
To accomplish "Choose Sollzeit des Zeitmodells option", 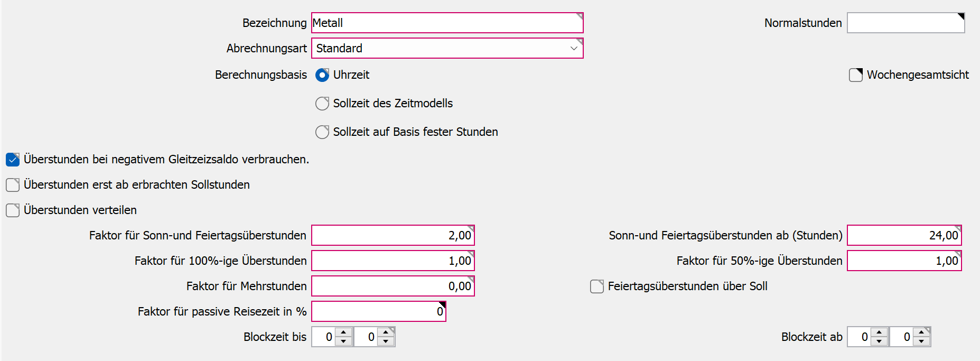I will tap(322, 104).
